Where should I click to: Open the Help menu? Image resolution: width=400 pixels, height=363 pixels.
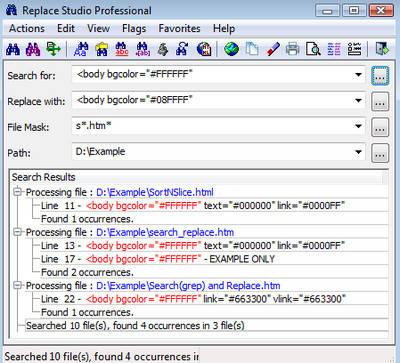224,29
